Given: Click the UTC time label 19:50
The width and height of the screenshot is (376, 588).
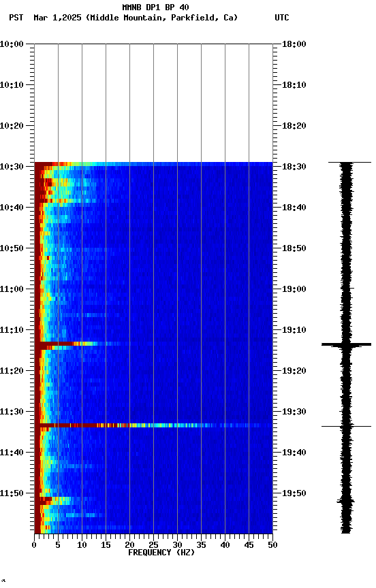Looking at the screenshot, I should [294, 493].
